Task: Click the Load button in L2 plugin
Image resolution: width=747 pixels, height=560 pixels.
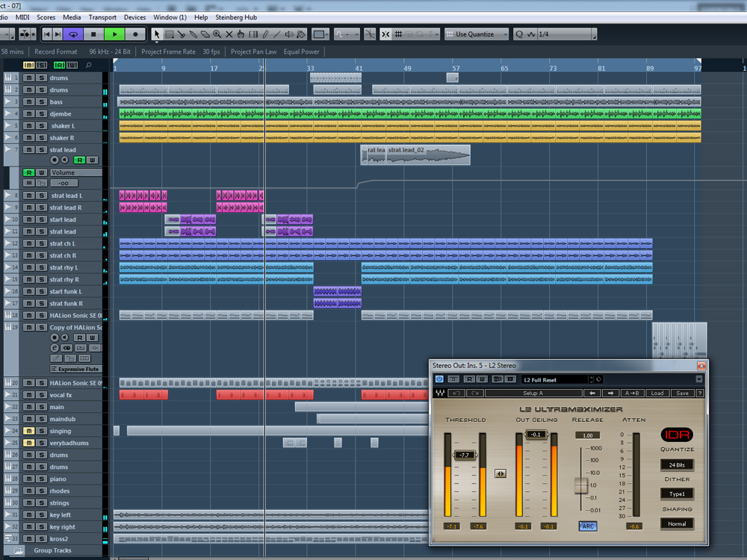Action: [657, 393]
